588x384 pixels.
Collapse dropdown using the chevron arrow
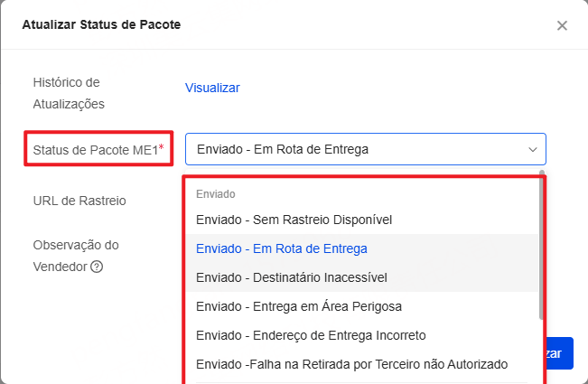click(x=533, y=150)
